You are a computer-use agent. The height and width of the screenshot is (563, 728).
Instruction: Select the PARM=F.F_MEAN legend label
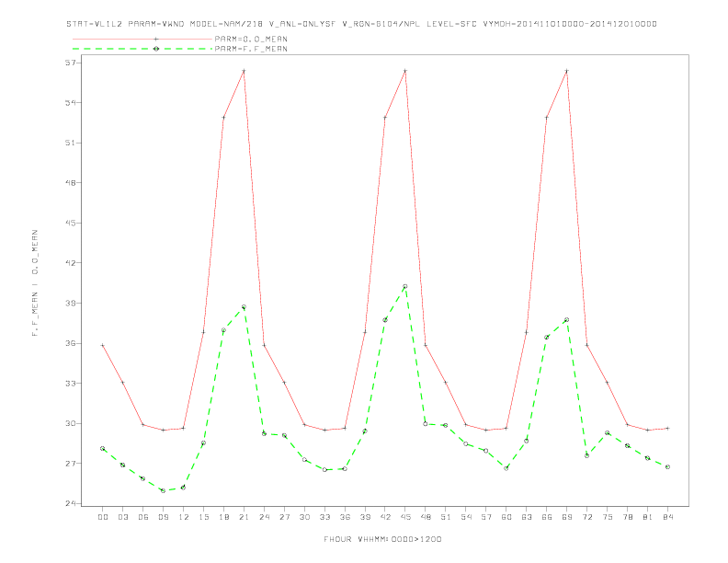click(251, 49)
